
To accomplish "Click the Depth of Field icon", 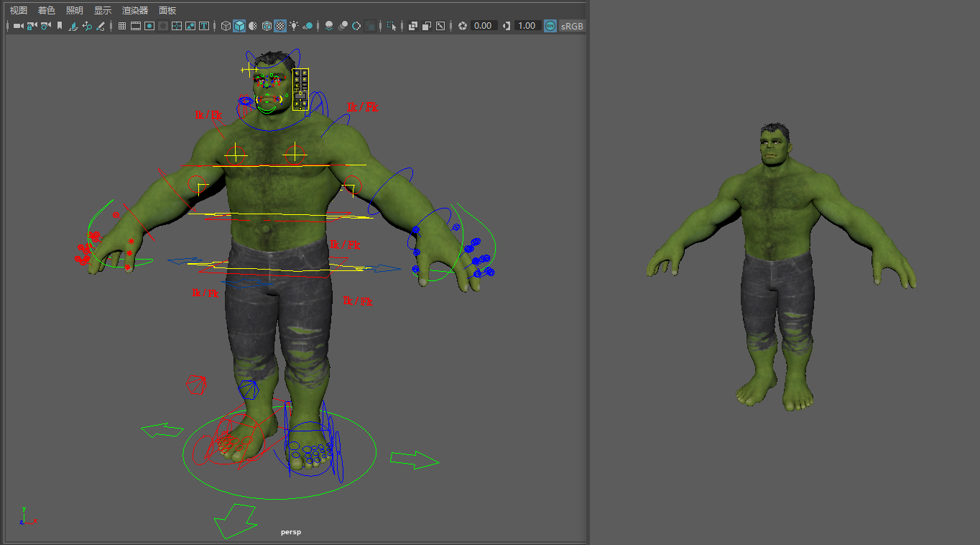I will pos(370,26).
